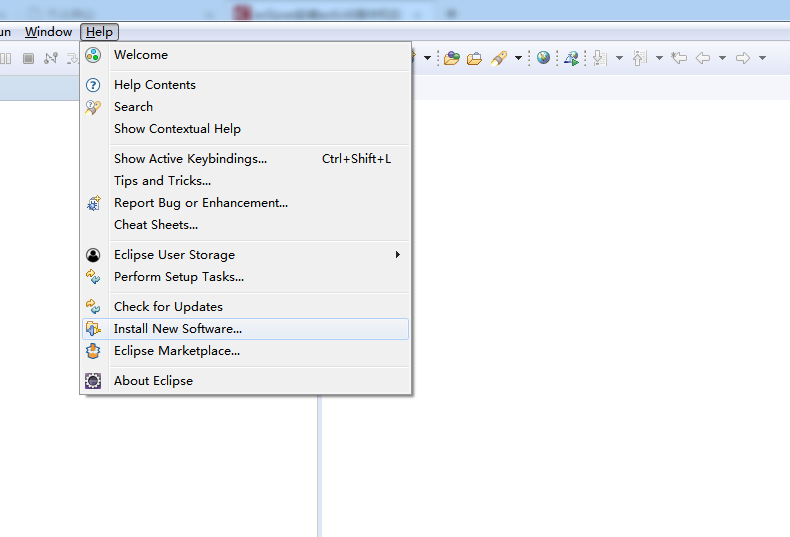Click the globe with green play arrow icon
Viewport: 790px width, 537px height.
(571, 58)
